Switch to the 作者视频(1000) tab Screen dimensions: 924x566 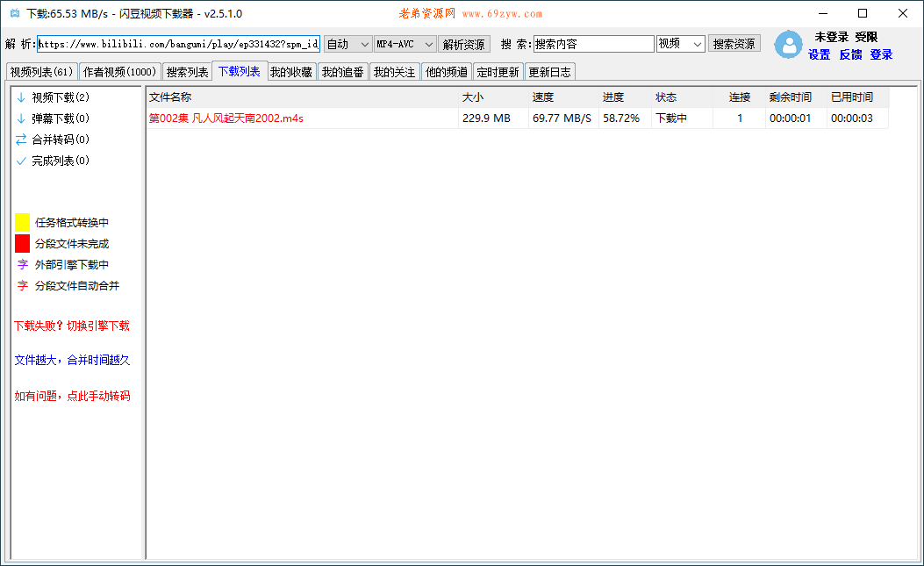click(x=119, y=72)
